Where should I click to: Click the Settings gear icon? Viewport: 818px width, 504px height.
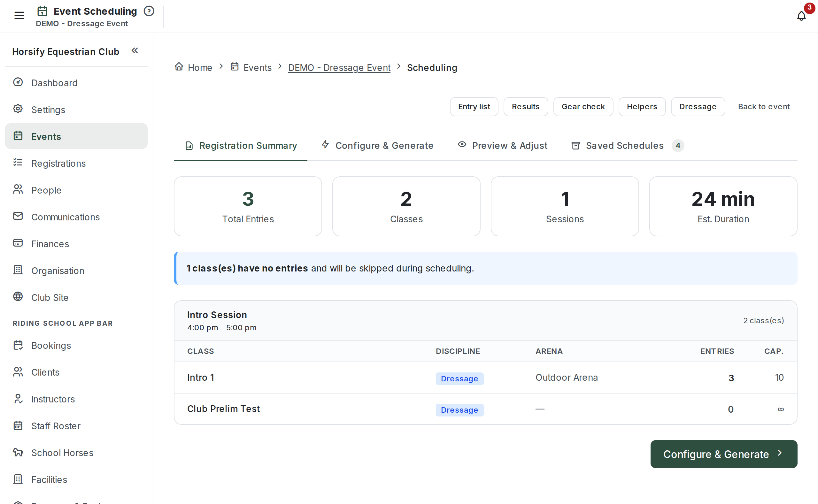pyautogui.click(x=18, y=109)
